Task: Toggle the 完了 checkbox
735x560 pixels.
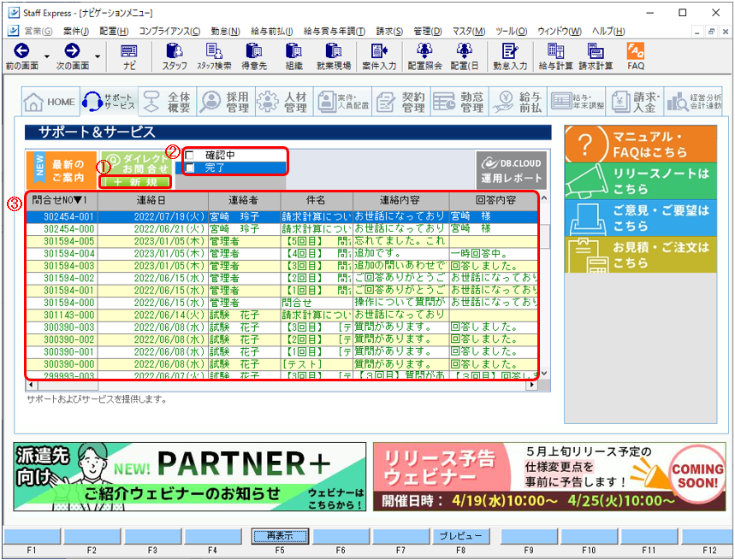Action: [x=190, y=168]
